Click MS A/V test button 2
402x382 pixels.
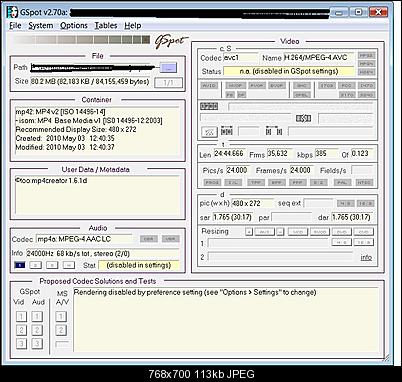click(x=61, y=330)
